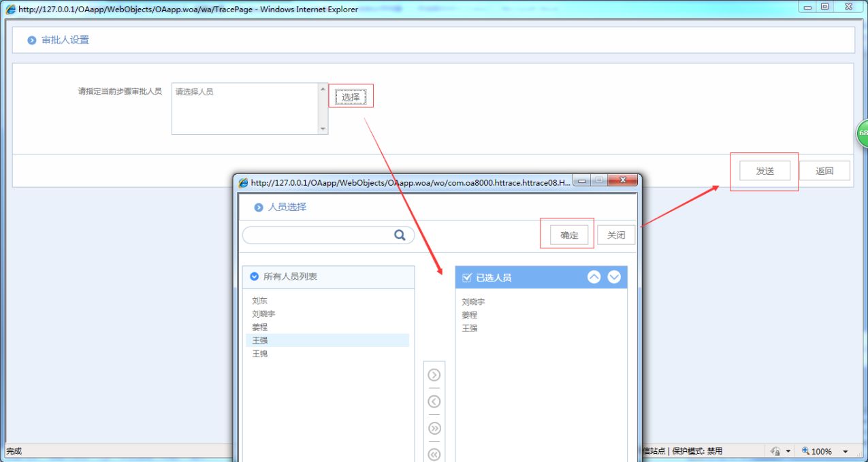Image resolution: width=868 pixels, height=462 pixels.
Task: Toggle the 已选人员 checkbox icon
Action: pyautogui.click(x=467, y=278)
